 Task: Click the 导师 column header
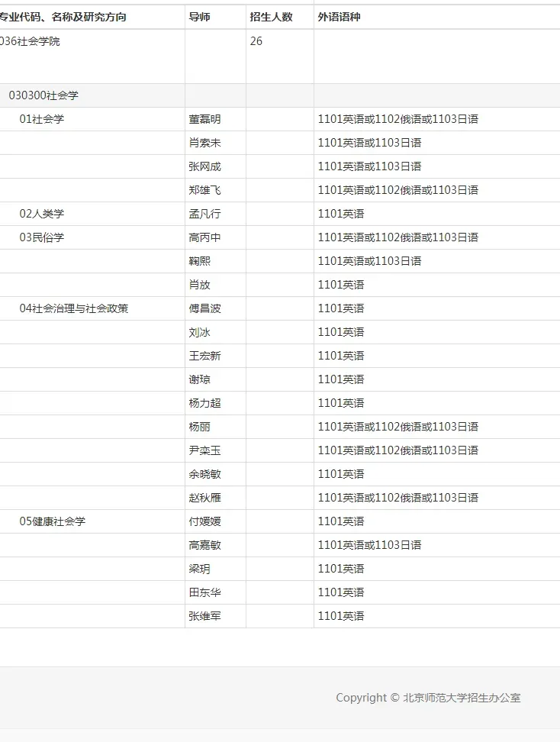click(199, 17)
